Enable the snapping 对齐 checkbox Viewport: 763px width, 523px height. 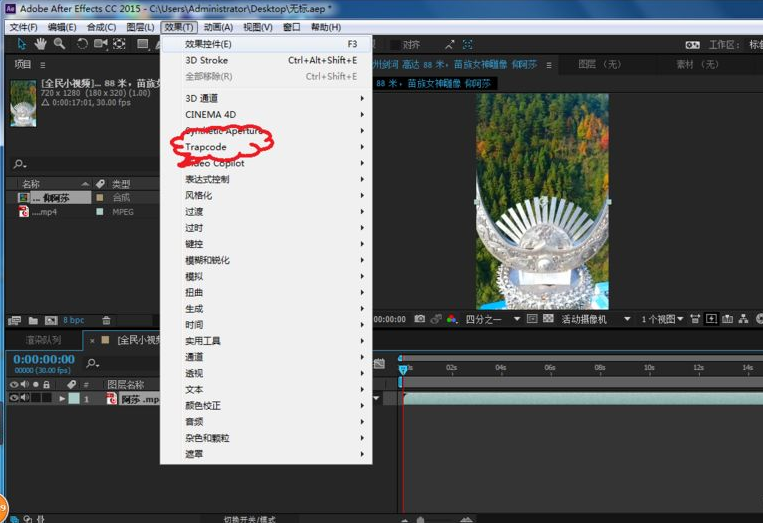(396, 45)
